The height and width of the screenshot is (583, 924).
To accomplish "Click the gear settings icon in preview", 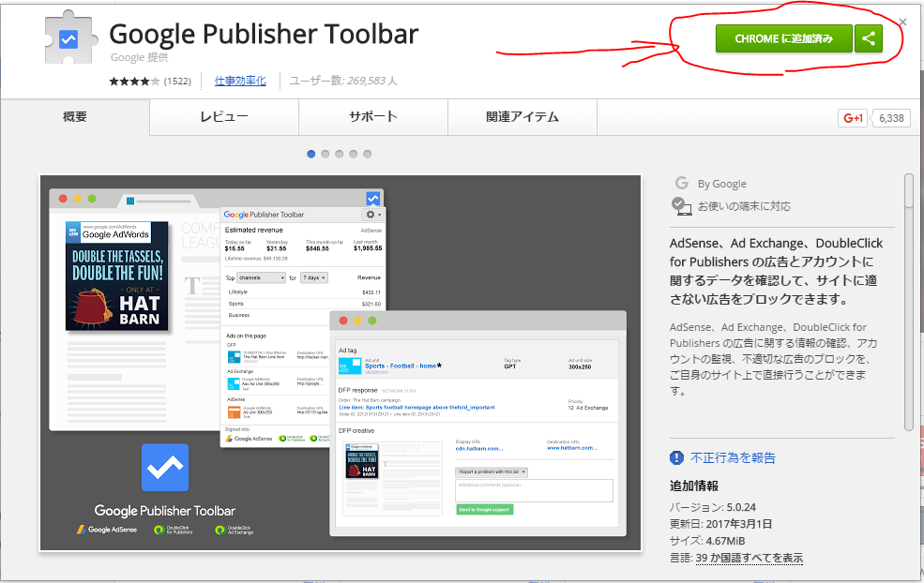I will pyautogui.click(x=371, y=215).
